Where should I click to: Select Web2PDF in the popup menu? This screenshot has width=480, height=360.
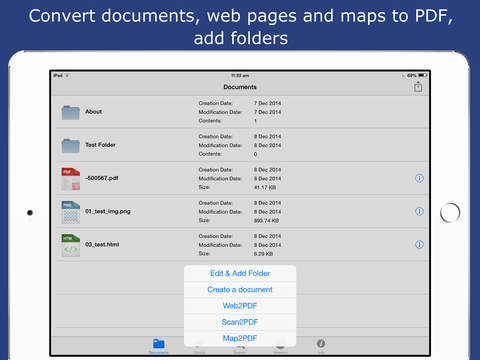(x=240, y=306)
